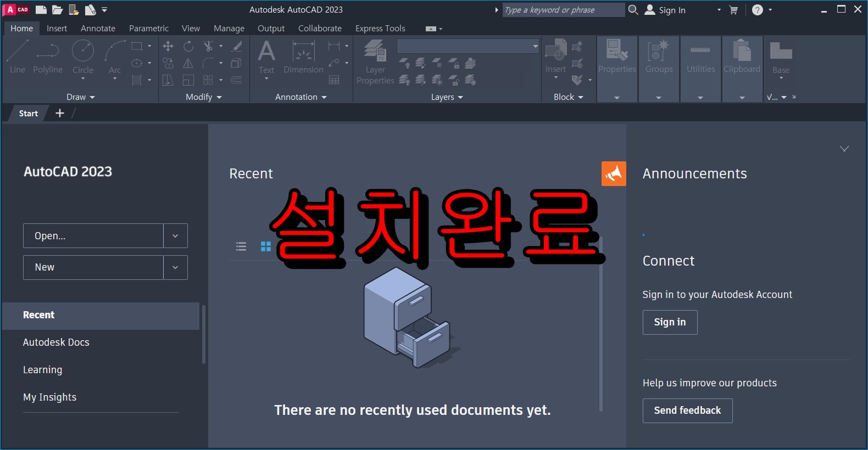Screen dimensions: 868x450
Task: Click the keyword search input field
Action: (564, 10)
